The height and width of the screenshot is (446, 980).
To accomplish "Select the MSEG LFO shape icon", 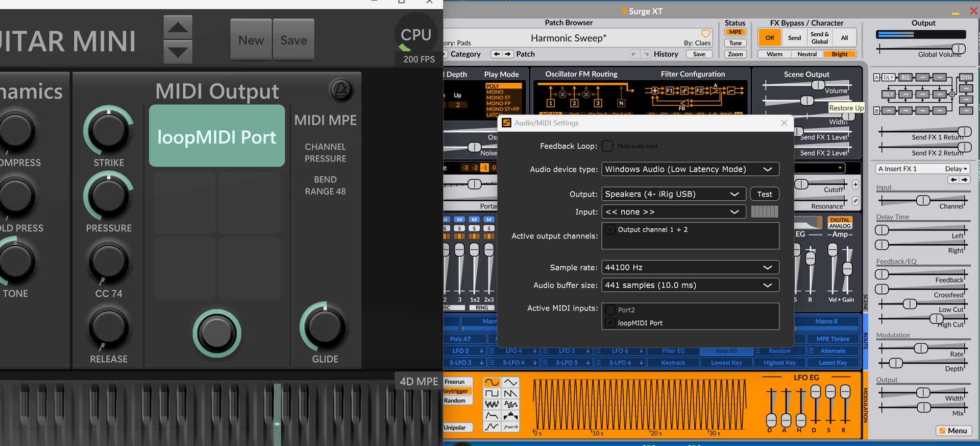I will [492, 427].
